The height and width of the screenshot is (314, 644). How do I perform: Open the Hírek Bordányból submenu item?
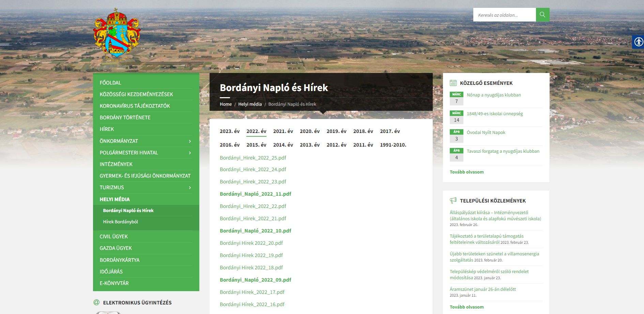(x=121, y=222)
